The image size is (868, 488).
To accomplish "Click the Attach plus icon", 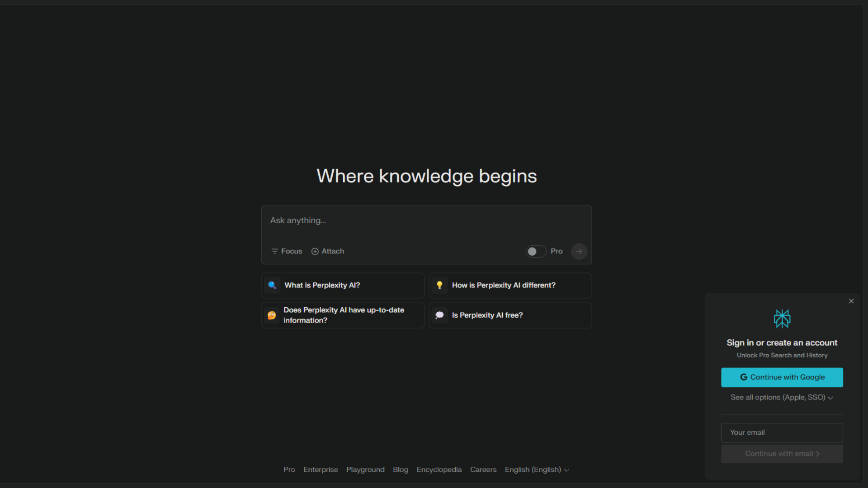I will [315, 251].
